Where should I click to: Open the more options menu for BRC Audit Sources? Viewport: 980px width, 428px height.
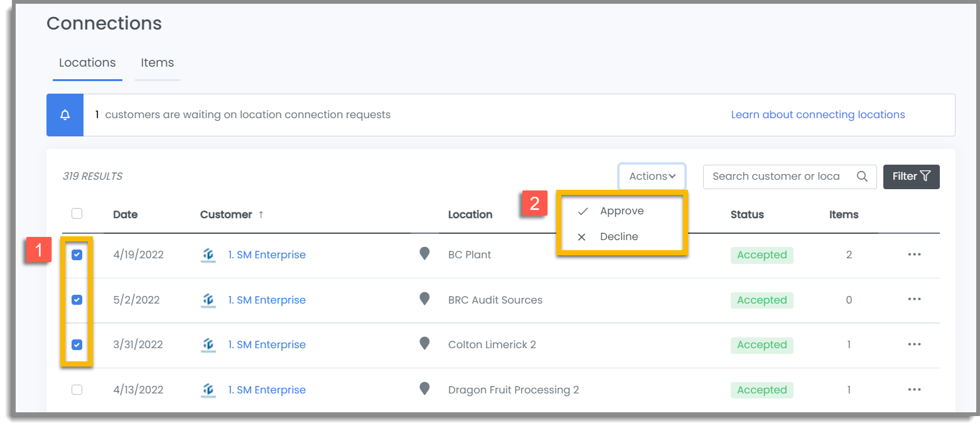[x=914, y=300]
